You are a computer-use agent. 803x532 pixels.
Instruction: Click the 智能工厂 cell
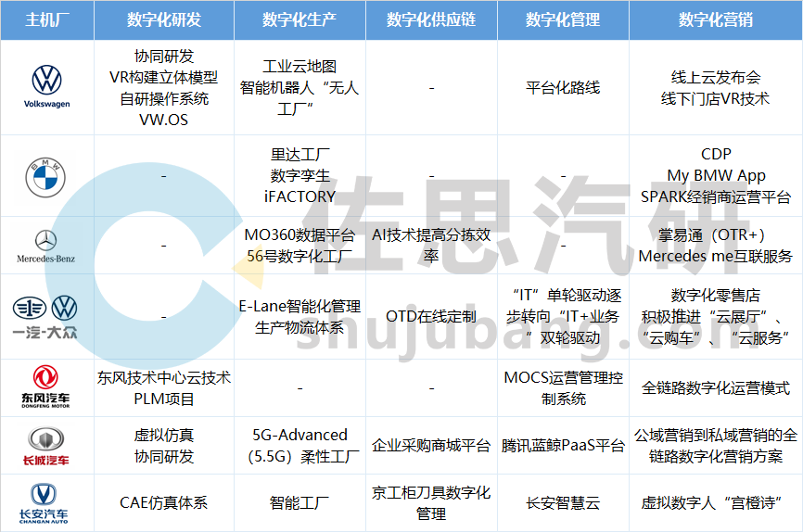(300, 503)
